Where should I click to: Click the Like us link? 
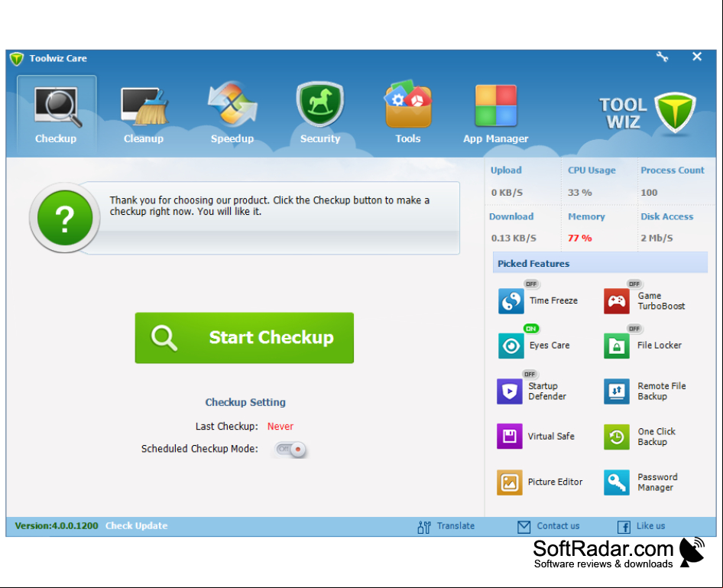pos(650,526)
